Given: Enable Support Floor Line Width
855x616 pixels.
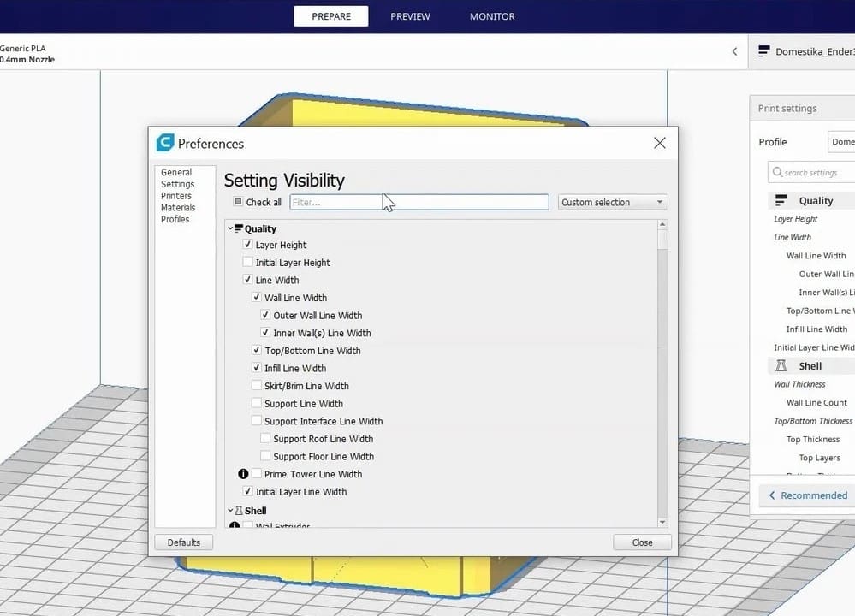Looking at the screenshot, I should click(x=265, y=456).
